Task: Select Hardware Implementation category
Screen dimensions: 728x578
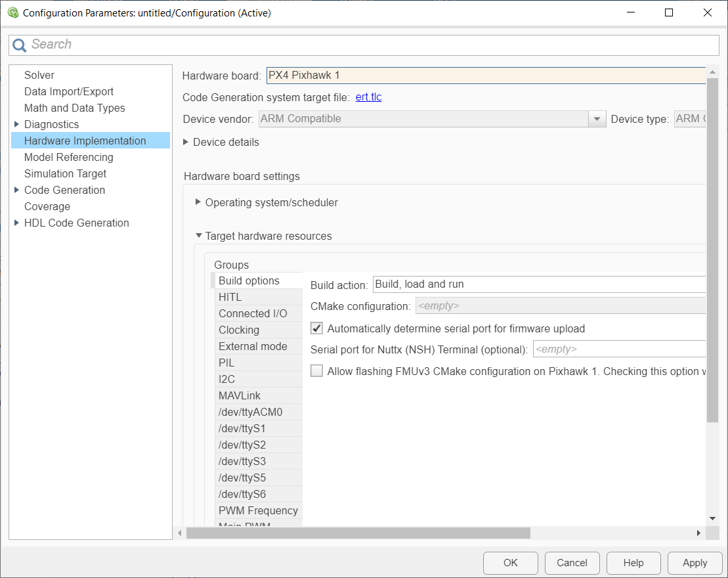Action: click(91, 141)
